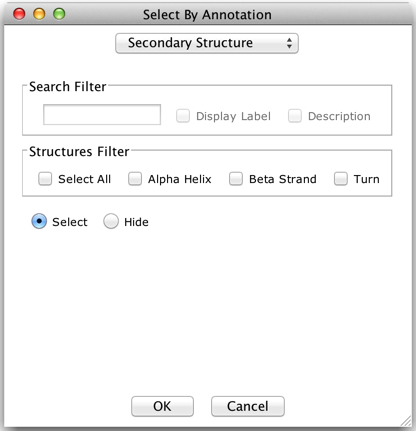Choose the Select radio option
This screenshot has width=416, height=431.
[x=39, y=221]
